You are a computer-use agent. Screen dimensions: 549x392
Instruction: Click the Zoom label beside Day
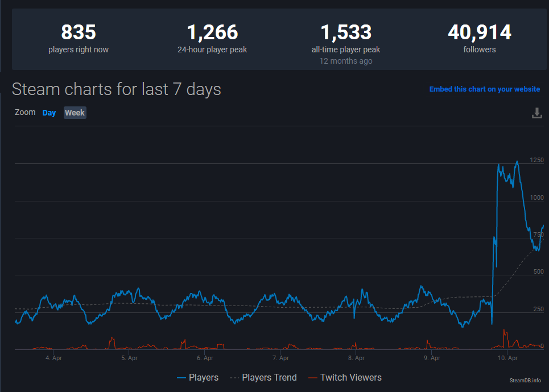click(x=25, y=112)
